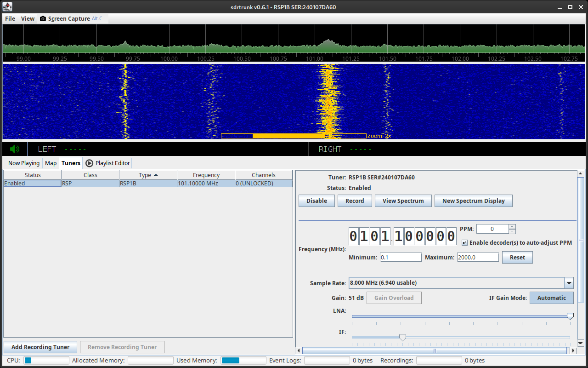Toggle the Automatic IF Gain Mode button
588x368 pixels.
click(551, 298)
